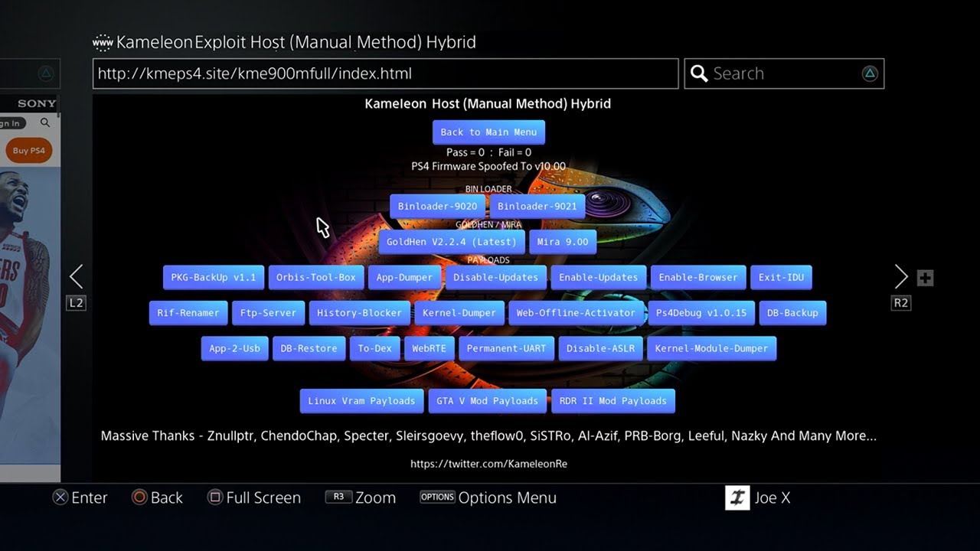The image size is (980, 551).
Task: Click the Joe X user avatar
Action: point(737,497)
